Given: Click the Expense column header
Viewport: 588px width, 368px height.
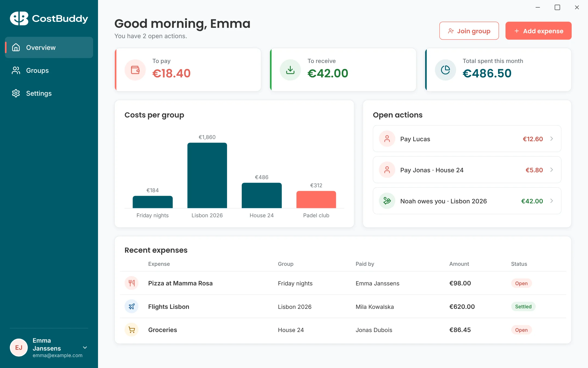Looking at the screenshot, I should point(159,264).
